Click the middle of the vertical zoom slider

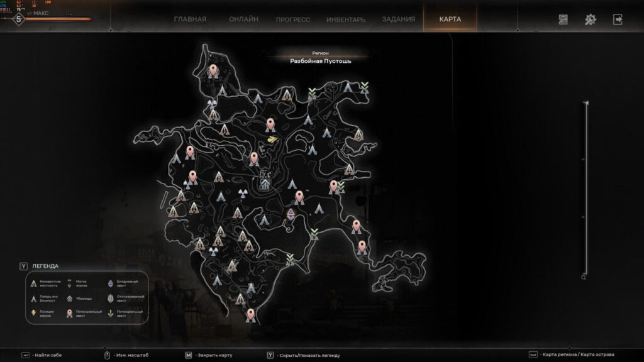(586, 188)
